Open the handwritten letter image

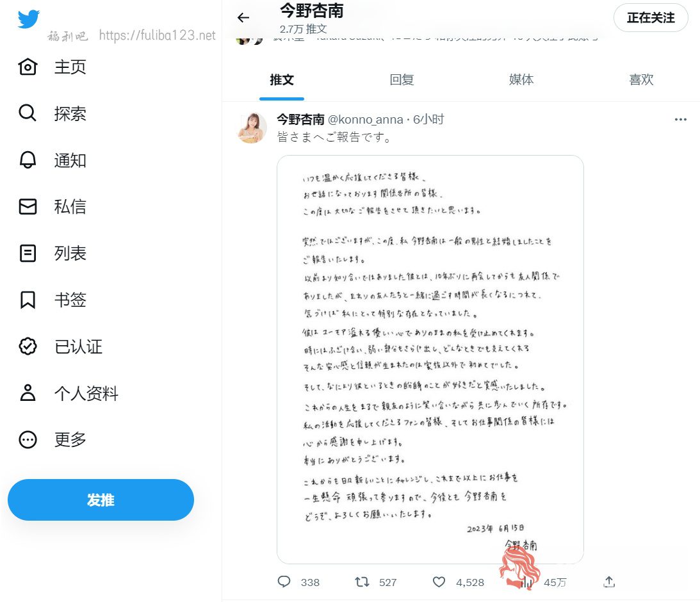pos(430,360)
